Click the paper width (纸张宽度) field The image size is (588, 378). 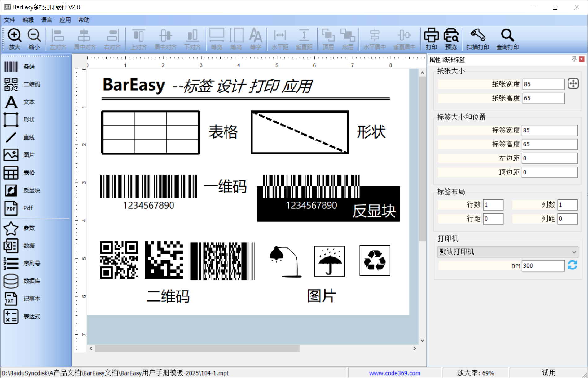pyautogui.click(x=543, y=84)
